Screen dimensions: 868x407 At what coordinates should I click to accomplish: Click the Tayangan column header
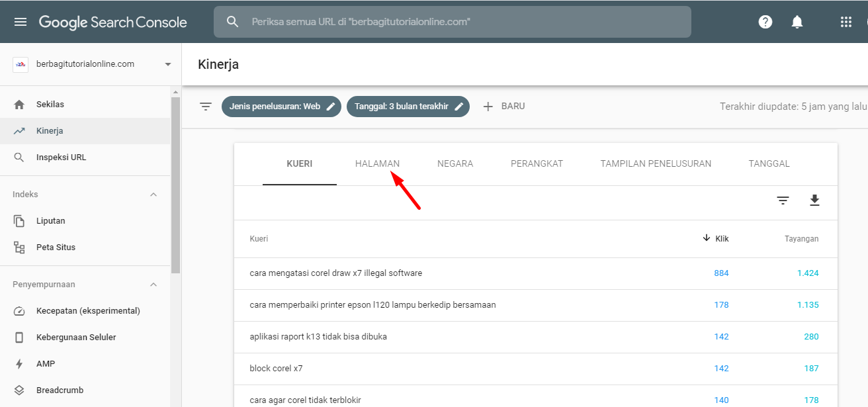point(801,239)
